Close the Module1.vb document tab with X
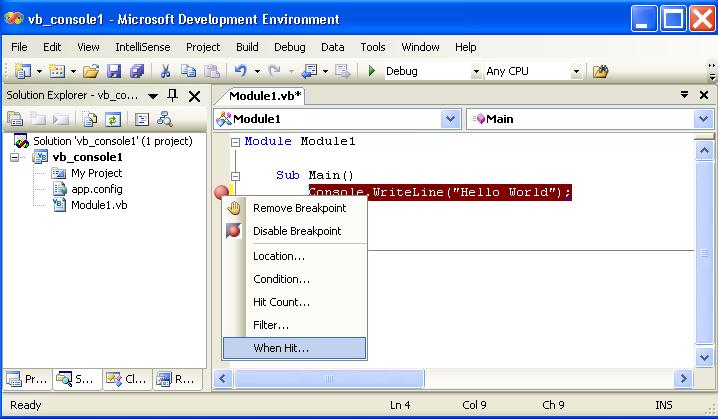 [x=704, y=95]
